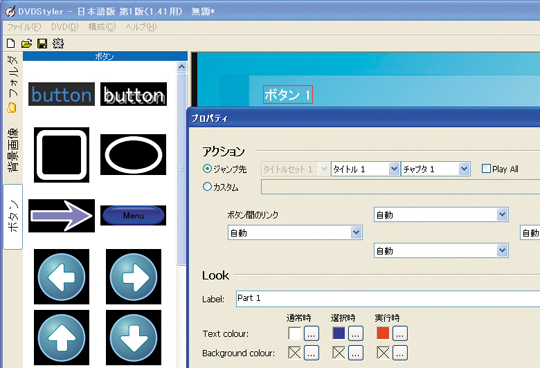Select the ボタン 1 element on the menu canvas
The width and height of the screenshot is (540, 368).
(x=288, y=94)
